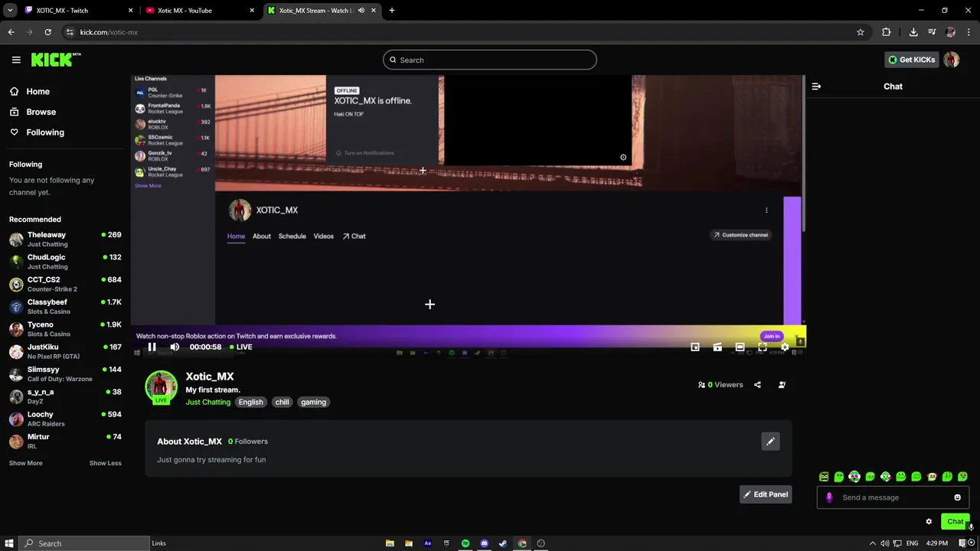This screenshot has height=551, width=980.
Task: Open recommended channel s_y_n_a
Action: pos(65,396)
